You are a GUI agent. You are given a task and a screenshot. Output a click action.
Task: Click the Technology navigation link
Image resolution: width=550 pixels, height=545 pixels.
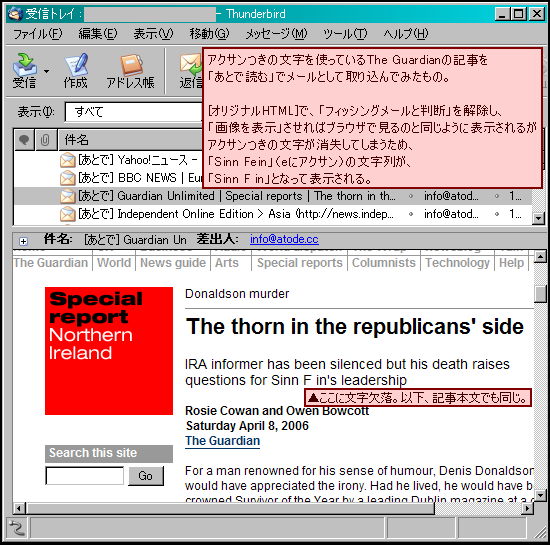pyautogui.click(x=457, y=263)
